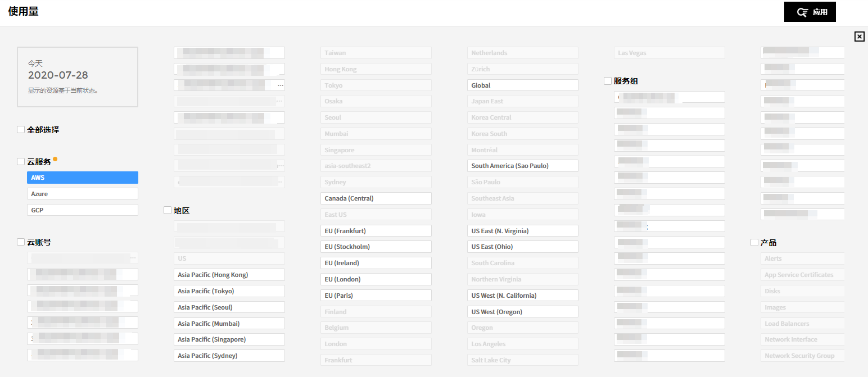
Task: Pick the Asia Pacific (Tokyo) region
Action: tap(229, 291)
